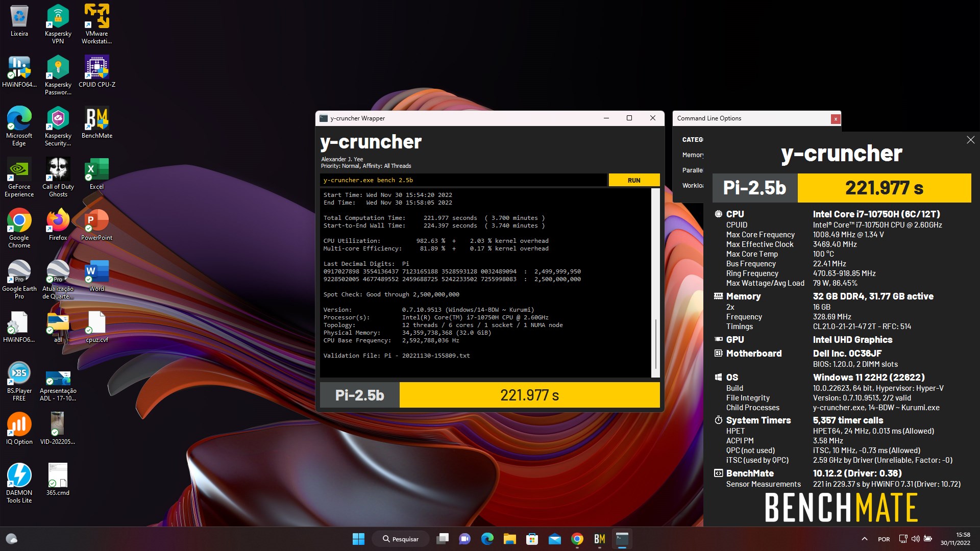Open 365.cmd file on desktop
The image size is (980, 551).
click(x=58, y=480)
